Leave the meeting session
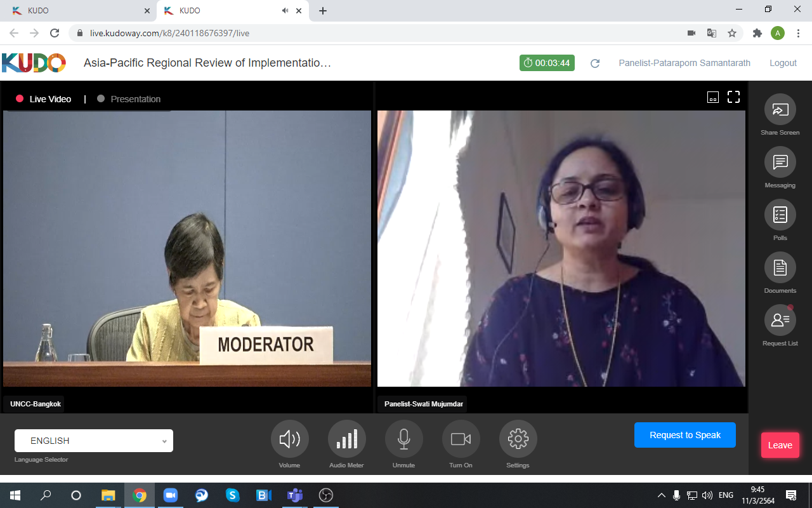This screenshot has height=508, width=812. 780,445
